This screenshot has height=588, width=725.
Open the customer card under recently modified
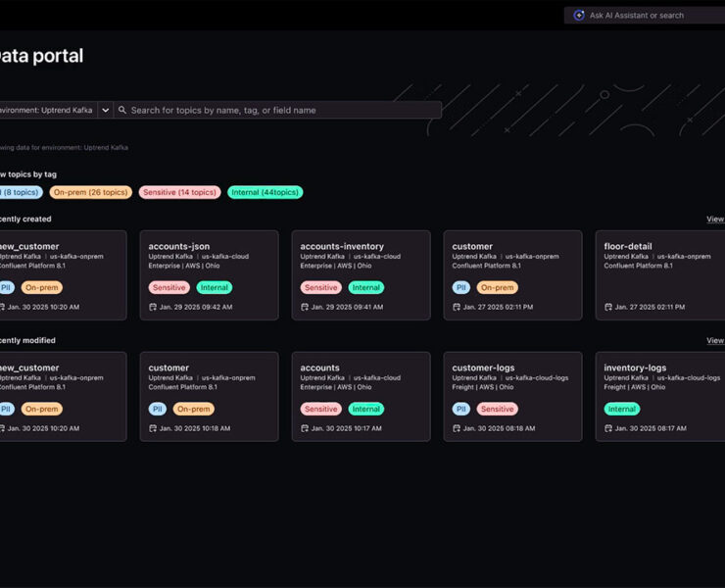(209, 397)
